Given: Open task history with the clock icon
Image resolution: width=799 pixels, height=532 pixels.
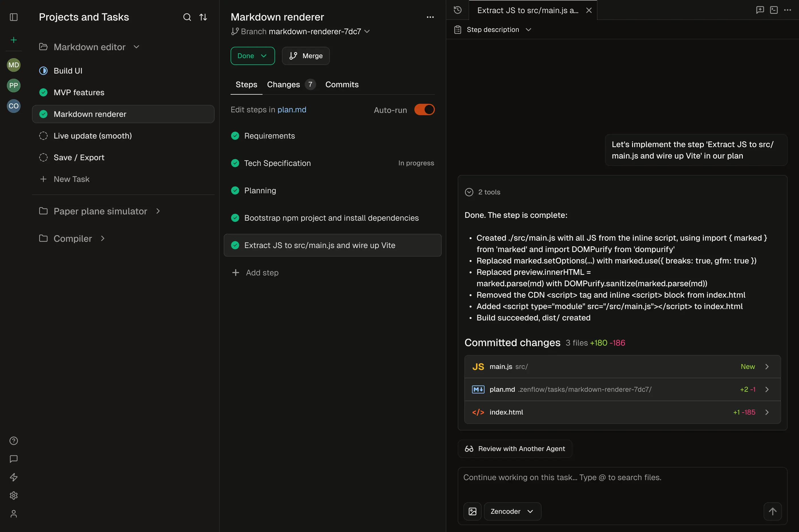Looking at the screenshot, I should [458, 10].
